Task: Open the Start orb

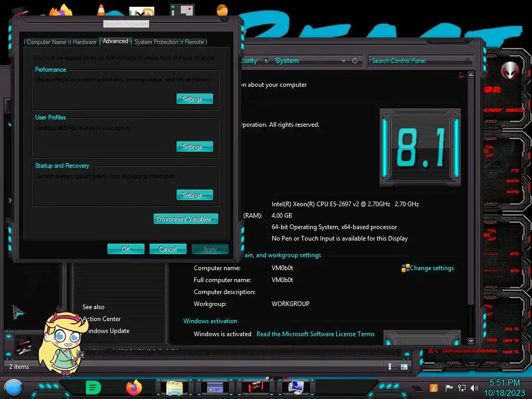Action: [x=13, y=388]
